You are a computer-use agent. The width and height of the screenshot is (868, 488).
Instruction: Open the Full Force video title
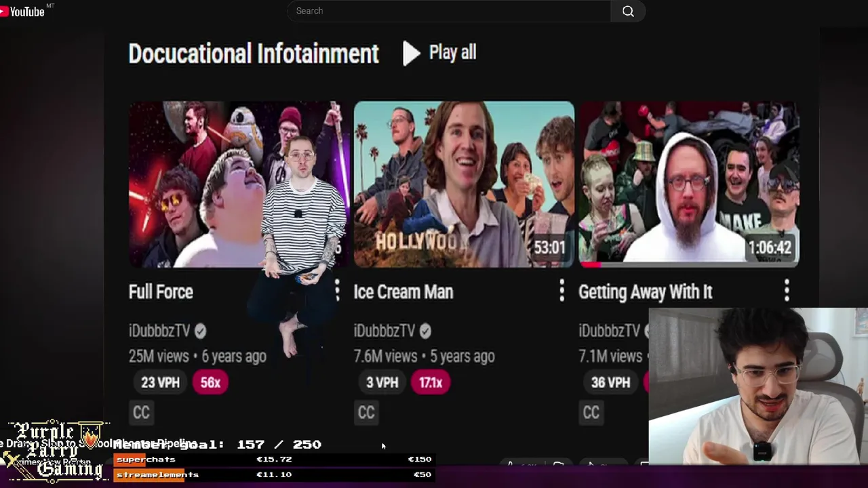[161, 292]
